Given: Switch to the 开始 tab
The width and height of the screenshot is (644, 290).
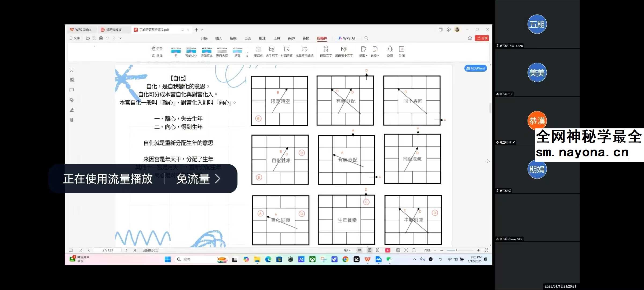Looking at the screenshot, I should [x=204, y=38].
